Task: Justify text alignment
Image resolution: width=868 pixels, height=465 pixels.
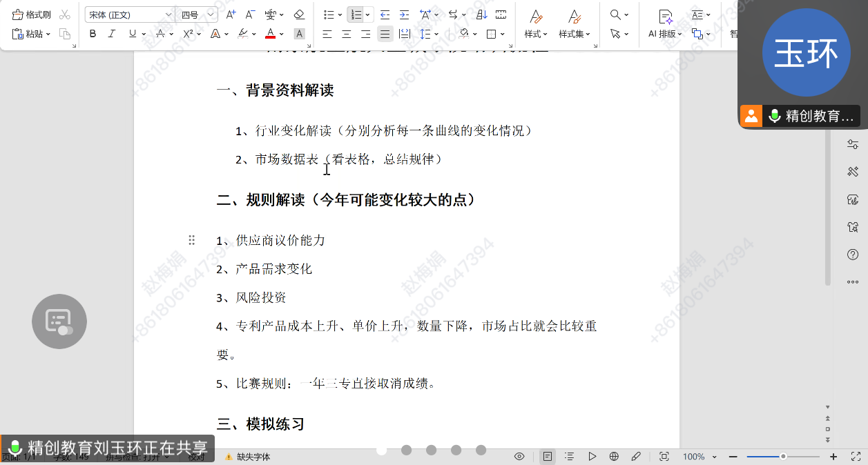Action: click(385, 34)
